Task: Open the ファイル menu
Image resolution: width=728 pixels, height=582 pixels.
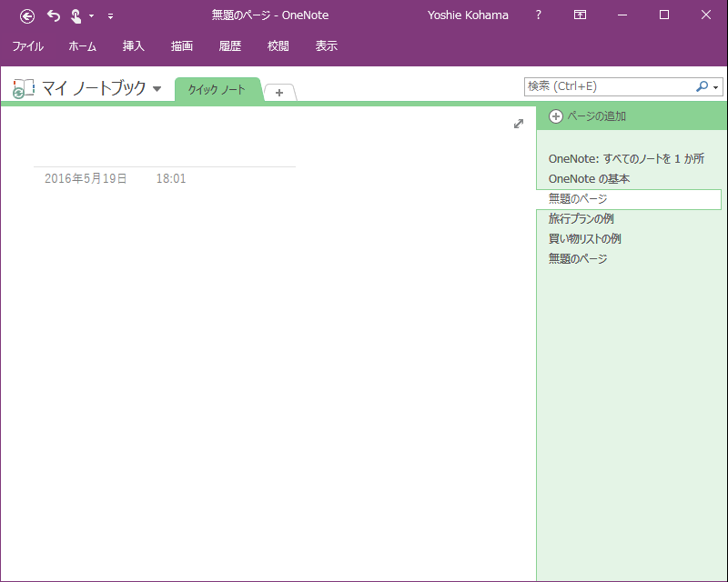Action: (28, 46)
